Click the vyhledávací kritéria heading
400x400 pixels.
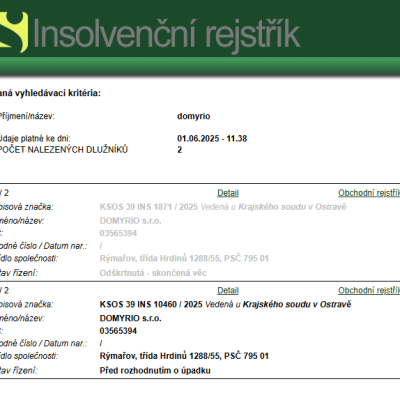pyautogui.click(x=50, y=93)
